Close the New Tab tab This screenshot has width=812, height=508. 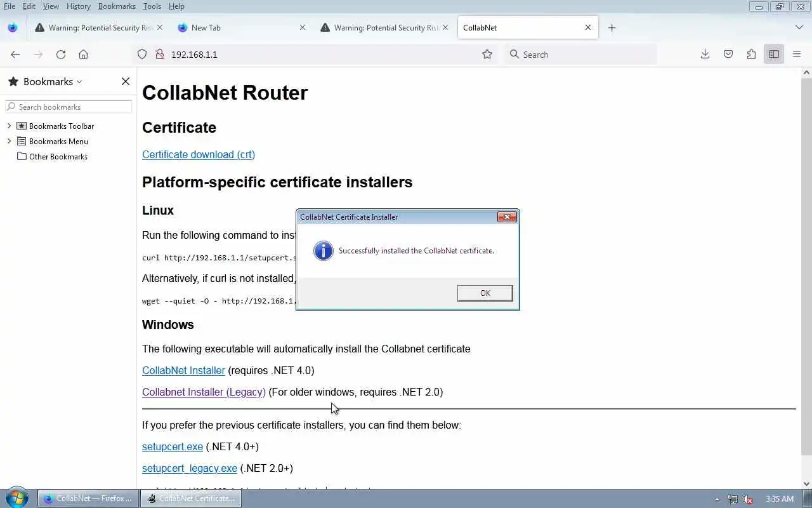[302, 27]
